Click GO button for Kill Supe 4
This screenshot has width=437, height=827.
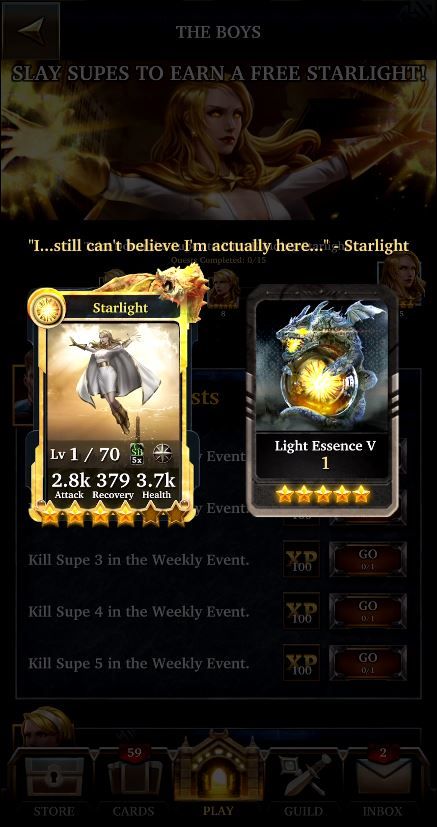(x=367, y=610)
